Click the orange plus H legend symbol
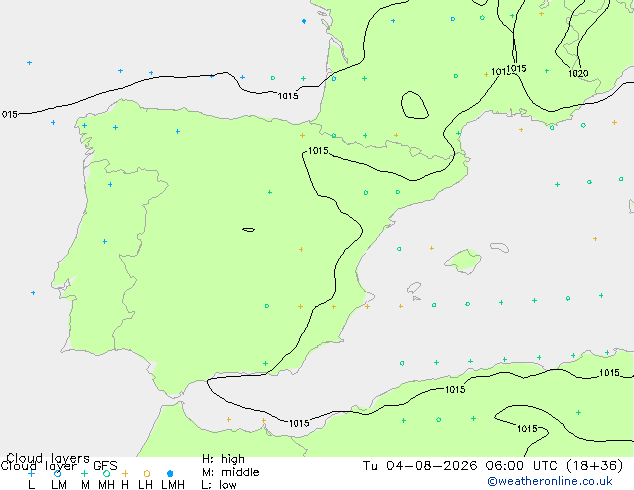 (125, 473)
